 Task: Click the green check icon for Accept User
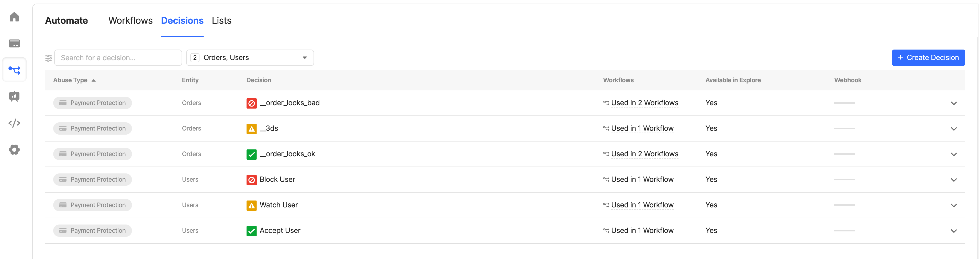(251, 230)
